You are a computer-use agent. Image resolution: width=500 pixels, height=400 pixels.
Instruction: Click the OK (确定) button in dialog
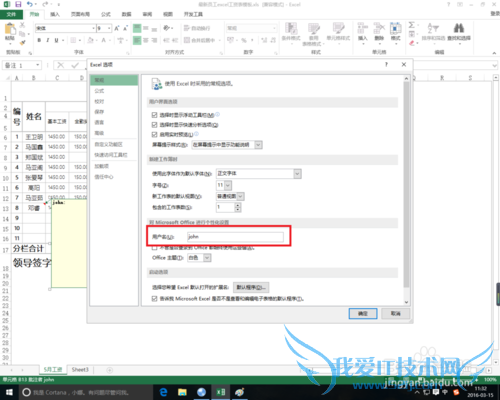coord(363,314)
